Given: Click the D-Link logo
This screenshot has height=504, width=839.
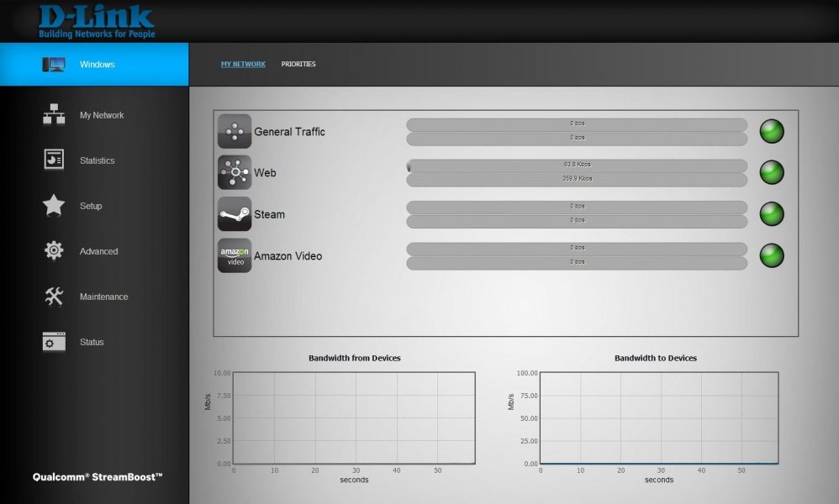Looking at the screenshot, I should 97,21.
